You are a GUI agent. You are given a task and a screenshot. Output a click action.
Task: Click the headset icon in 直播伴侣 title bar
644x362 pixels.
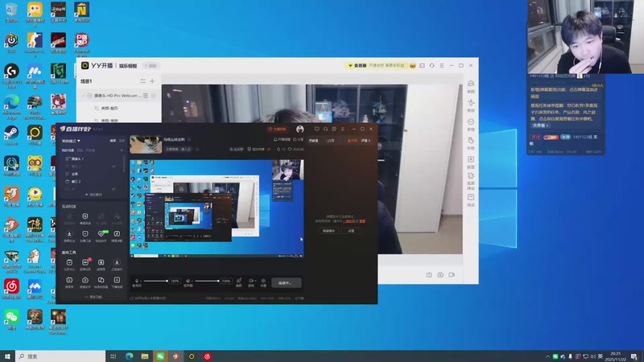click(x=325, y=129)
